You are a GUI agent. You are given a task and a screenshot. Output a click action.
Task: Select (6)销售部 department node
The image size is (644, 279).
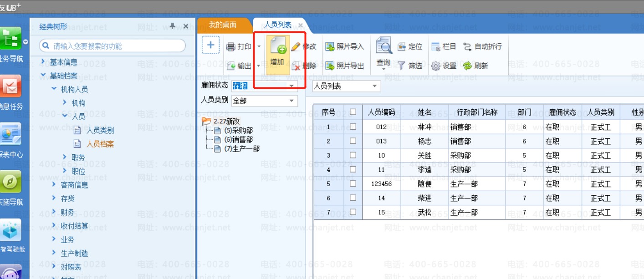[239, 139]
